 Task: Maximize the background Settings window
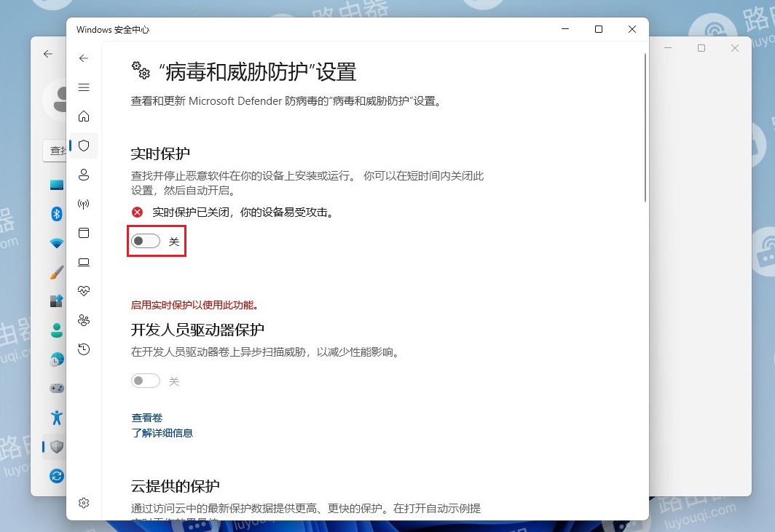[x=701, y=48]
